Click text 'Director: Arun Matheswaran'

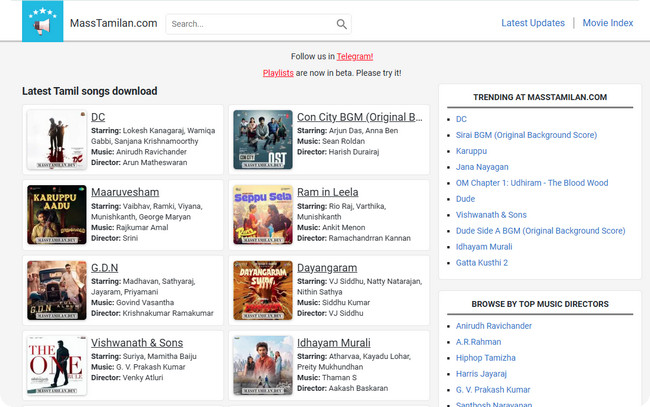139,162
